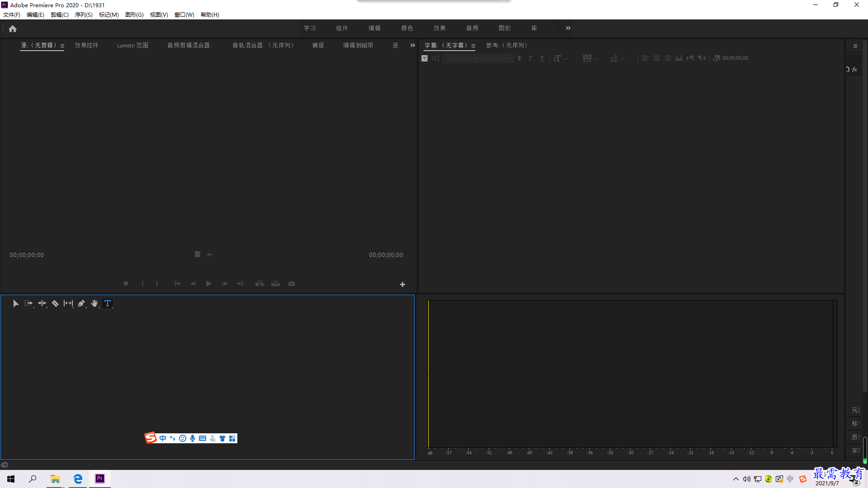Toggle italic text in captions panel
868x488 pixels.
click(x=530, y=58)
